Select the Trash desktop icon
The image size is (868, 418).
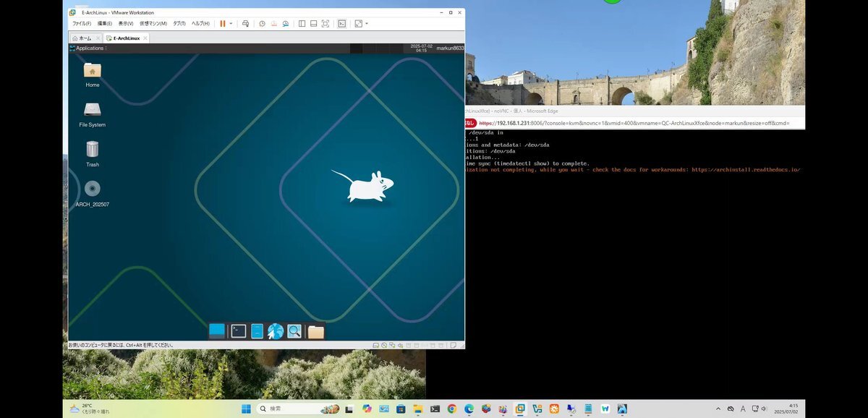click(x=93, y=155)
